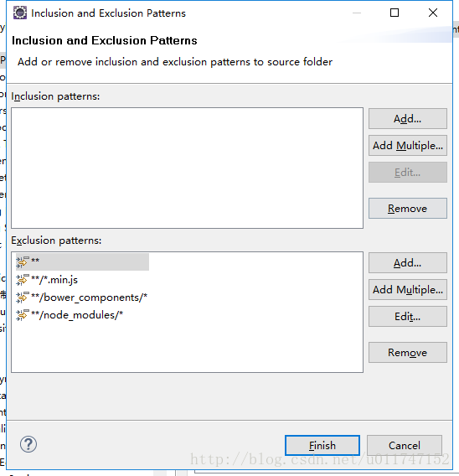
Task: Confirm the dialog with Finish
Action: (x=322, y=445)
